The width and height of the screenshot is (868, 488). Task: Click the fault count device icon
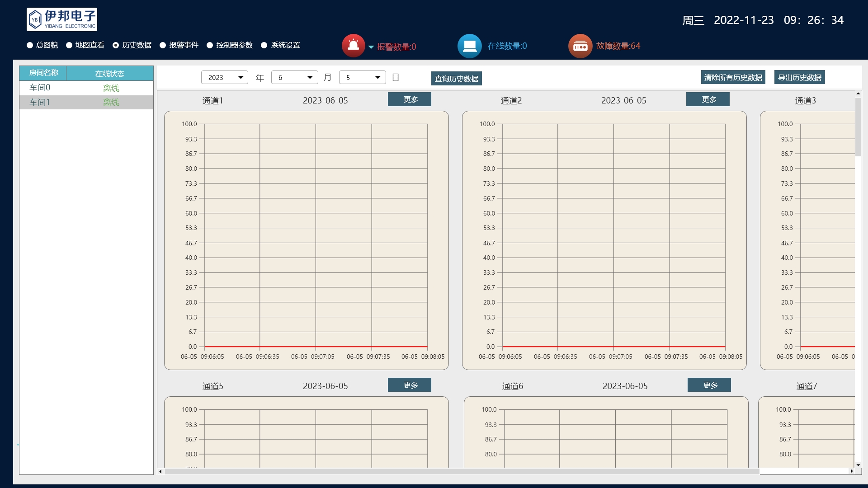[580, 45]
